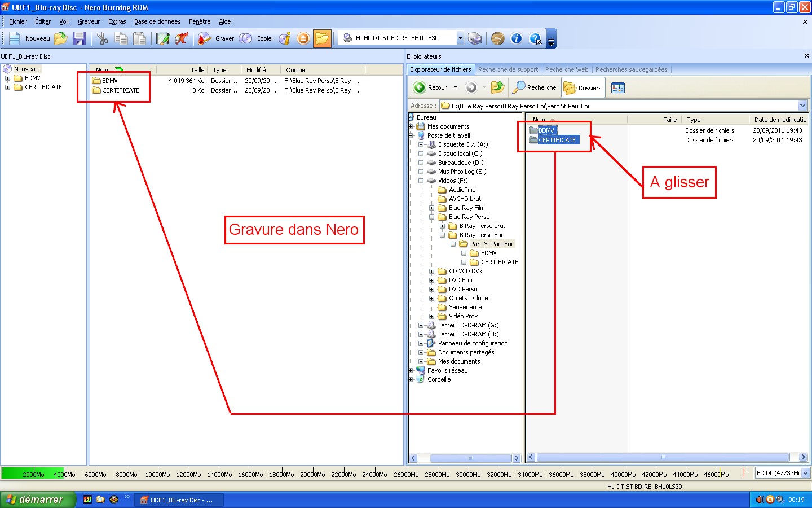Image resolution: width=812 pixels, height=508 pixels.
Task: Sort compilation list by Origine column
Action: tap(324, 70)
